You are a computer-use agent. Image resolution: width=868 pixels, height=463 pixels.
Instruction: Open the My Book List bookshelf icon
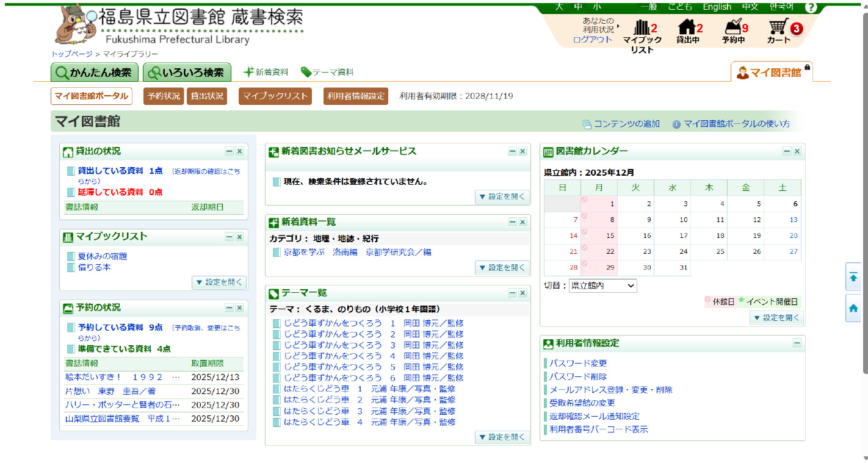click(642, 27)
